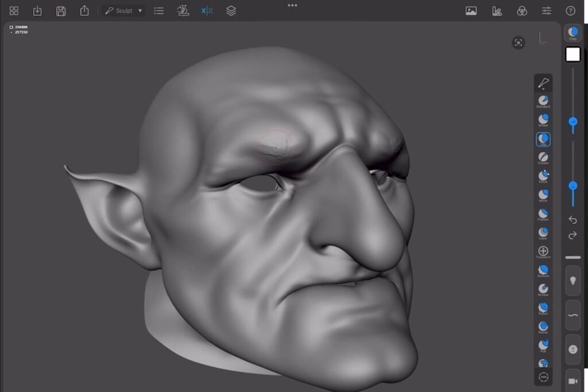Select the Inflate brush tool
Image resolution: width=588 pixels, height=392 pixels.
[543, 120]
